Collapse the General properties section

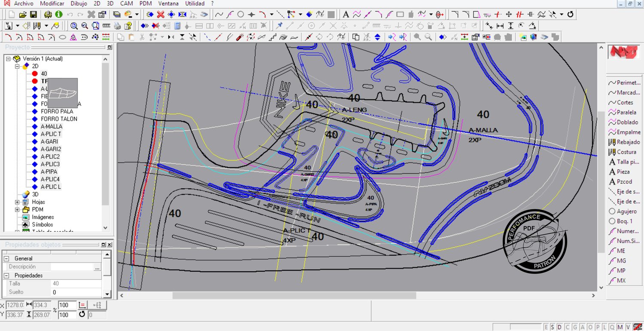tap(6, 258)
